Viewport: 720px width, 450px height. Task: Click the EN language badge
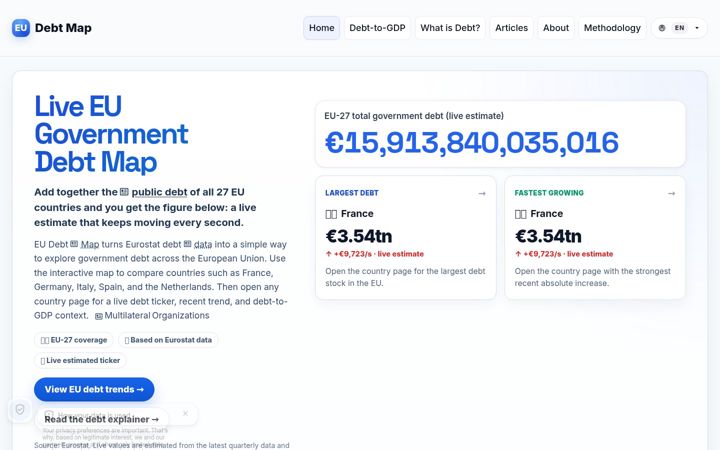tap(680, 28)
